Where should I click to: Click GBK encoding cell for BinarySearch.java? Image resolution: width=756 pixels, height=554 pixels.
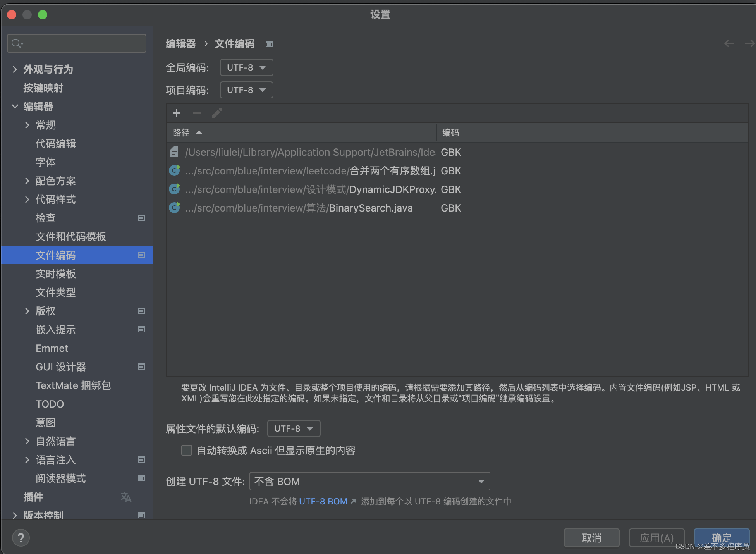point(451,208)
